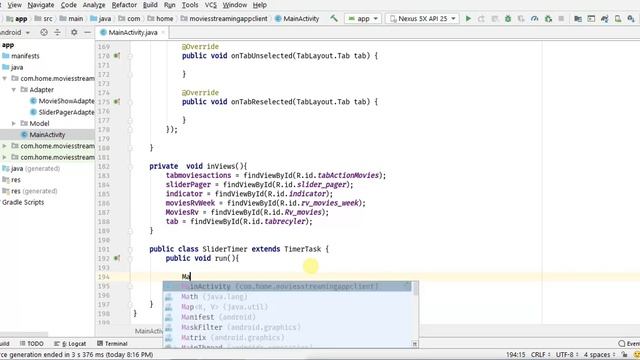Open the Logcat tool window
This screenshot has height=360, width=640.
[70, 344]
